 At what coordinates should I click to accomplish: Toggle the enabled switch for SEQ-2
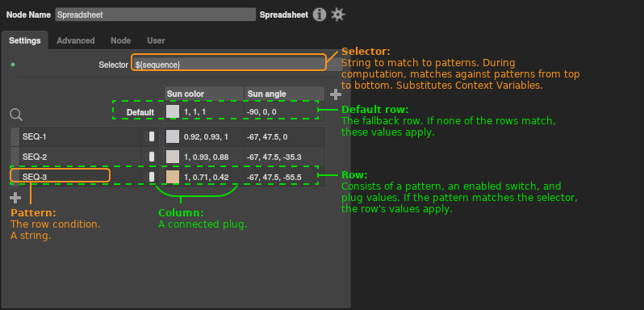coord(152,157)
